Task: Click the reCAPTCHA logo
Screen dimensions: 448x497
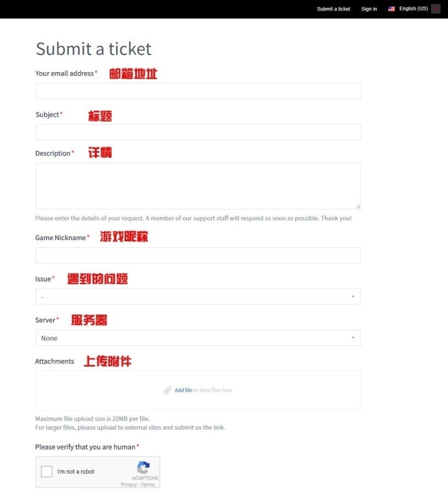Action: (x=143, y=468)
